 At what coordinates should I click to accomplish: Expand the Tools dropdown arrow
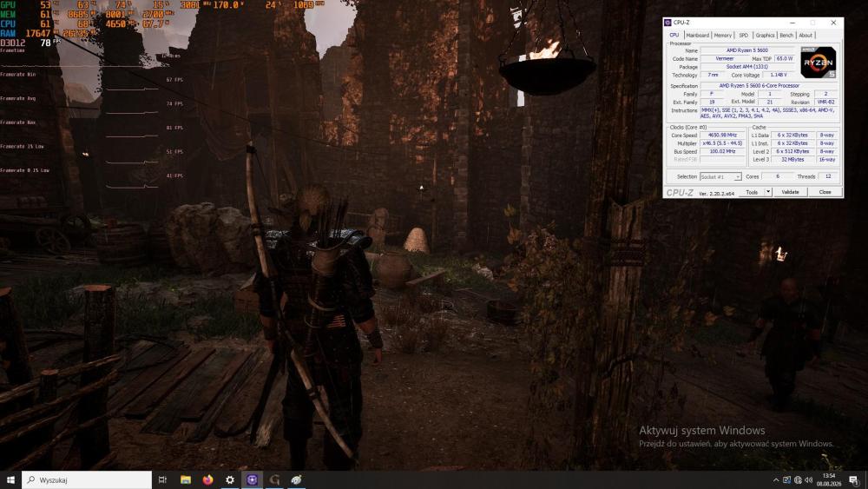pos(768,192)
